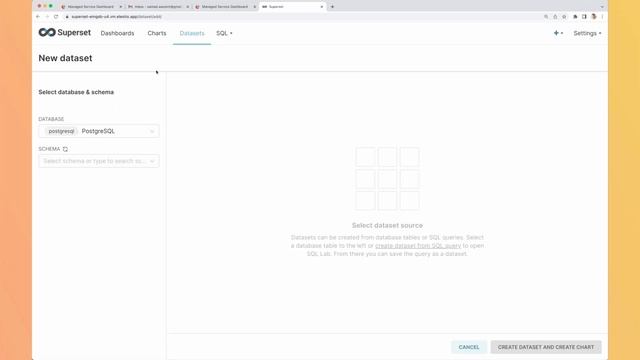Screen dimensions: 640x360
Task: Expand the tab search chevron
Action: (602, 7)
